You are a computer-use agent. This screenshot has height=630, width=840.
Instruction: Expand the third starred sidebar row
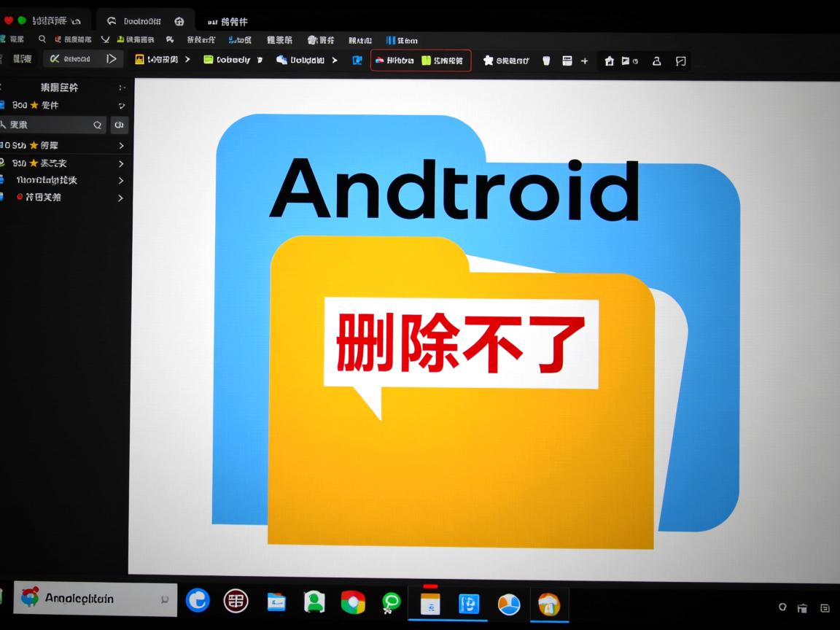pos(121,163)
